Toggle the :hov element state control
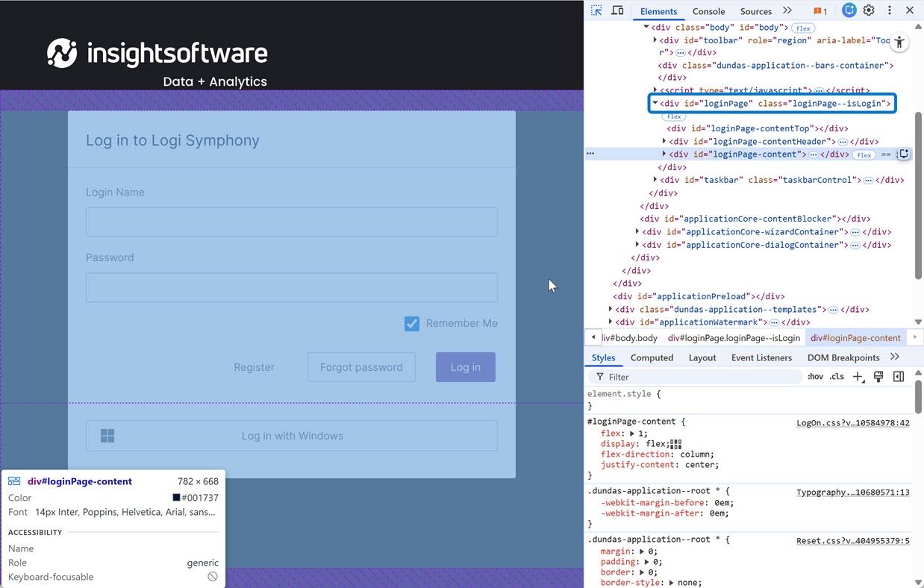Viewport: 924px width, 588px height. [x=815, y=377]
